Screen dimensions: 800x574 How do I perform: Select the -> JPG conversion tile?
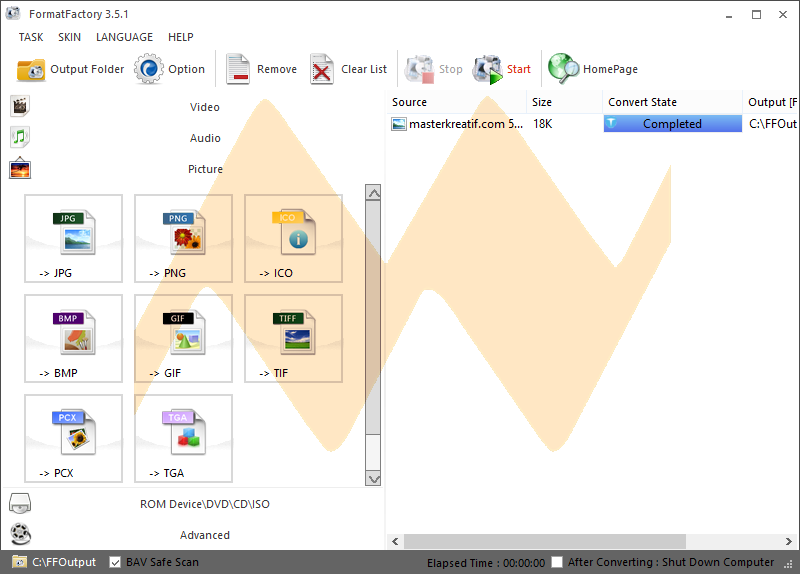[x=73, y=238]
